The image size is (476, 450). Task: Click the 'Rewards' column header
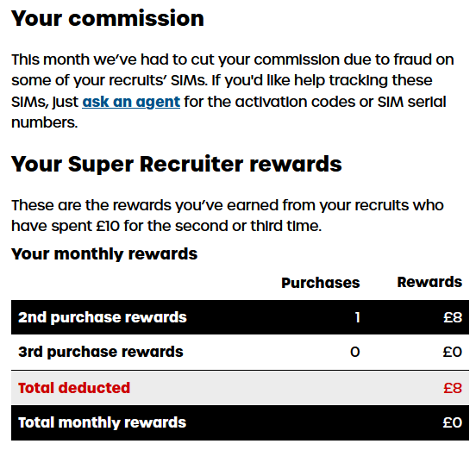pos(429,282)
